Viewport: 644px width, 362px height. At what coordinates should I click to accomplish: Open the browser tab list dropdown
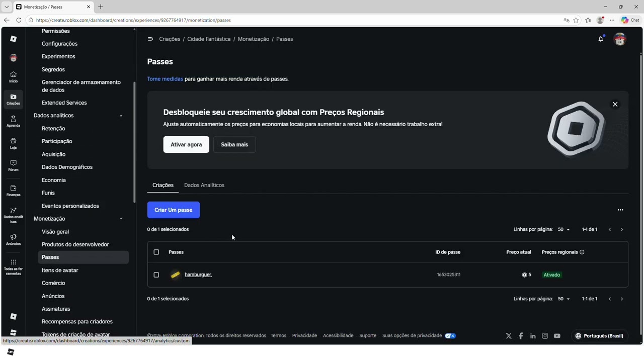(x=7, y=7)
